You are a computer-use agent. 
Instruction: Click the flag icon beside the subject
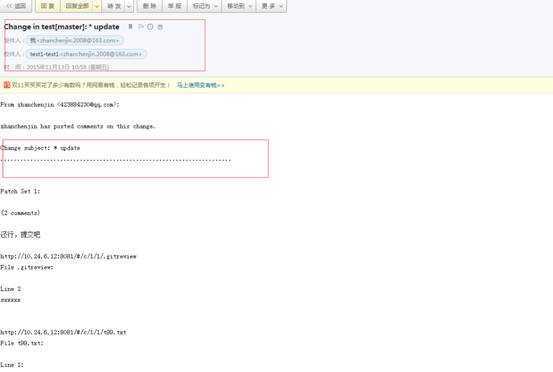141,27
